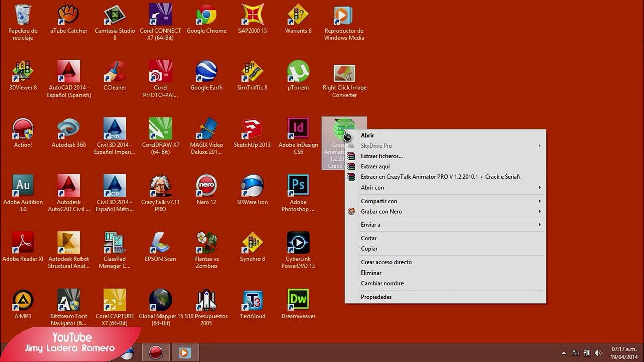The width and height of the screenshot is (644, 362).
Task: Expand the Enviar a submenu
Action: [445, 225]
